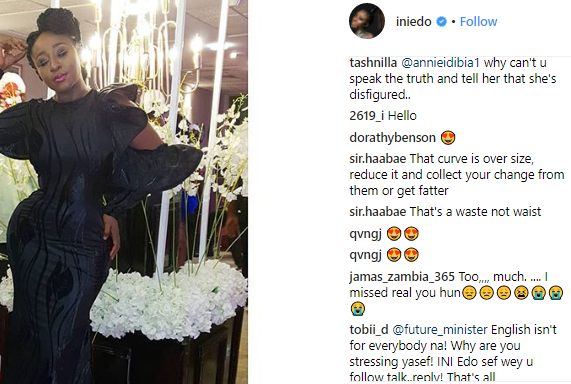Open the post photo of the woman in the black dress
Screen dimensions: 571x384
[124, 192]
